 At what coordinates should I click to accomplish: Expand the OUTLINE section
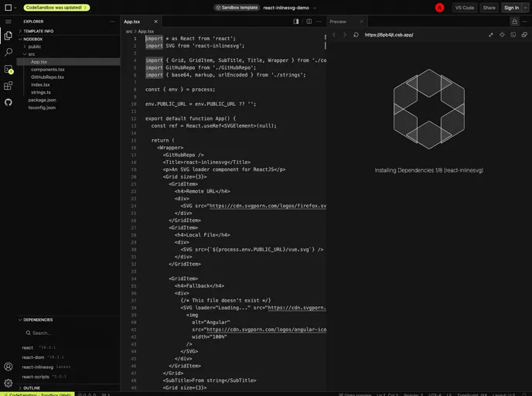(x=70, y=387)
